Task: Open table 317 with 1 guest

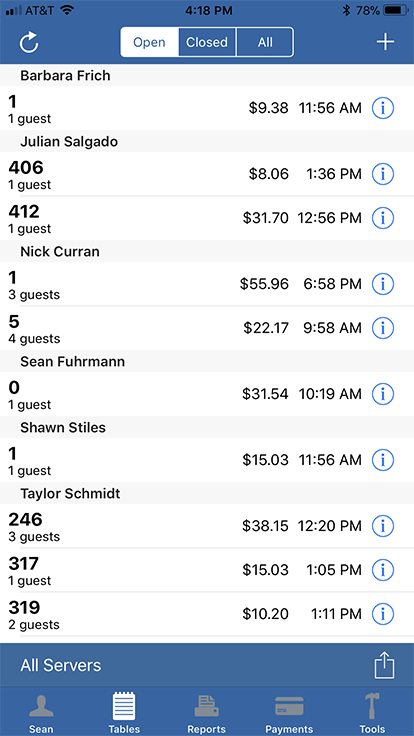Action: point(207,570)
